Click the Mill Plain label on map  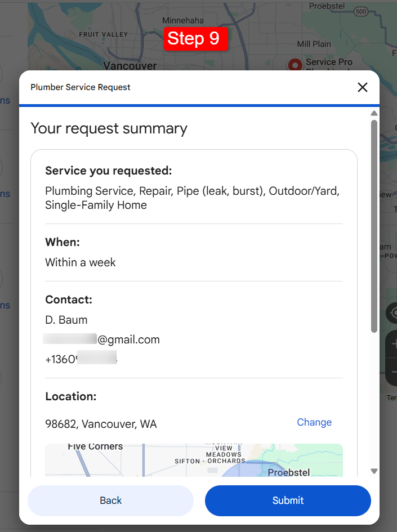tap(314, 44)
